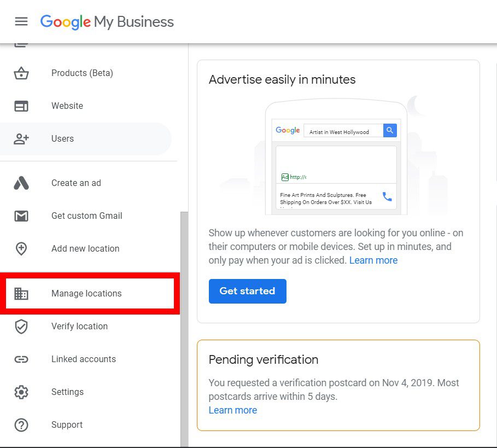Click the Artist in West Hollywood search field
The width and height of the screenshot is (497, 448).
(343, 131)
